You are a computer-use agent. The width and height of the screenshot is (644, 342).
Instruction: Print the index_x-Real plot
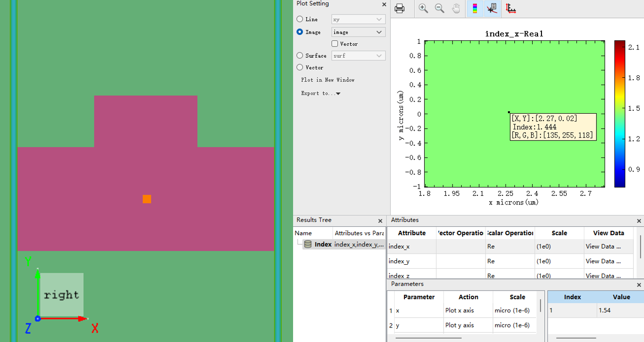400,8
